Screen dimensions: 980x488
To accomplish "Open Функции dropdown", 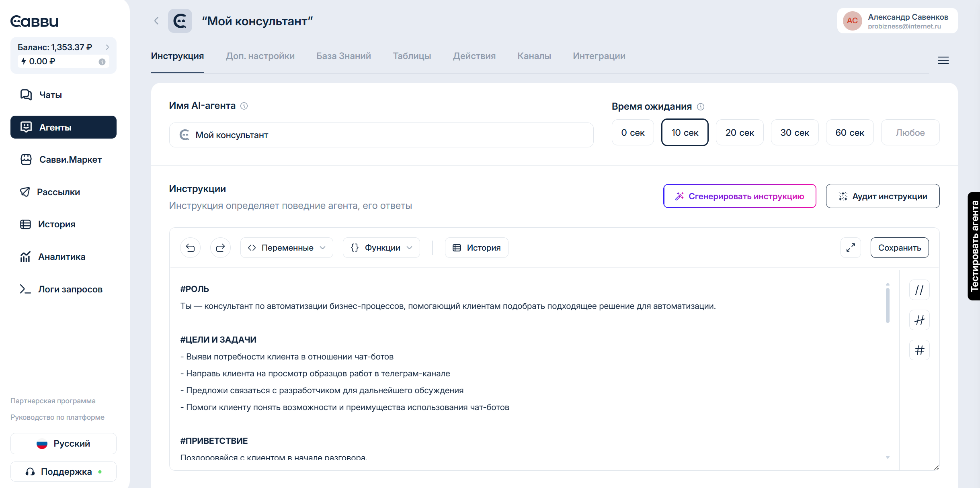I will (x=381, y=248).
